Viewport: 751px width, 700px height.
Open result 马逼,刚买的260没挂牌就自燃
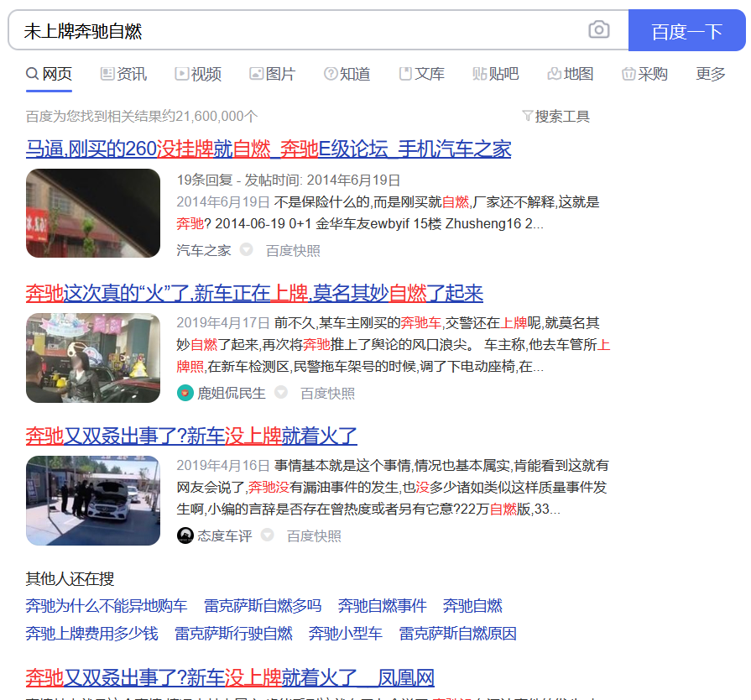pyautogui.click(x=269, y=149)
